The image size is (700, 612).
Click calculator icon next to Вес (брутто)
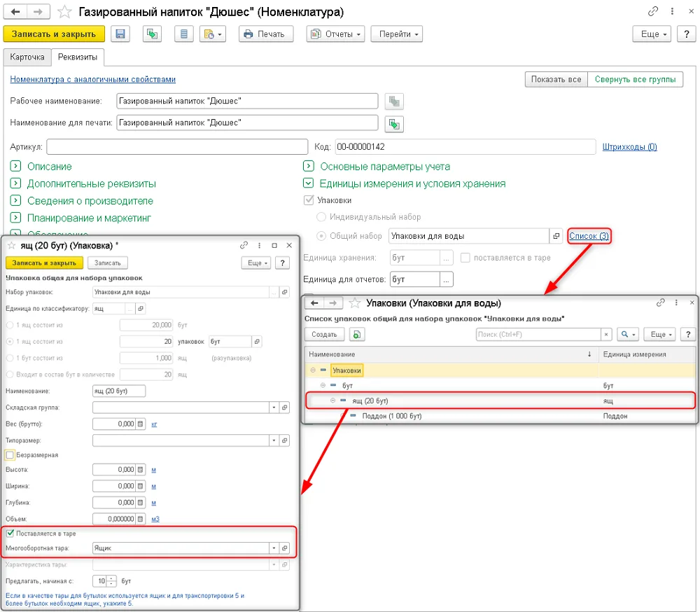(140, 424)
